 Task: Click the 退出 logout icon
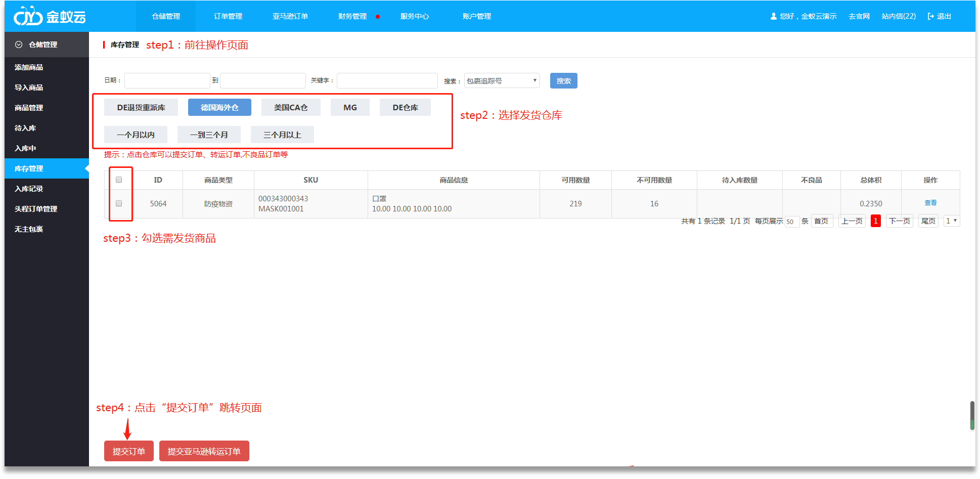[x=930, y=16]
